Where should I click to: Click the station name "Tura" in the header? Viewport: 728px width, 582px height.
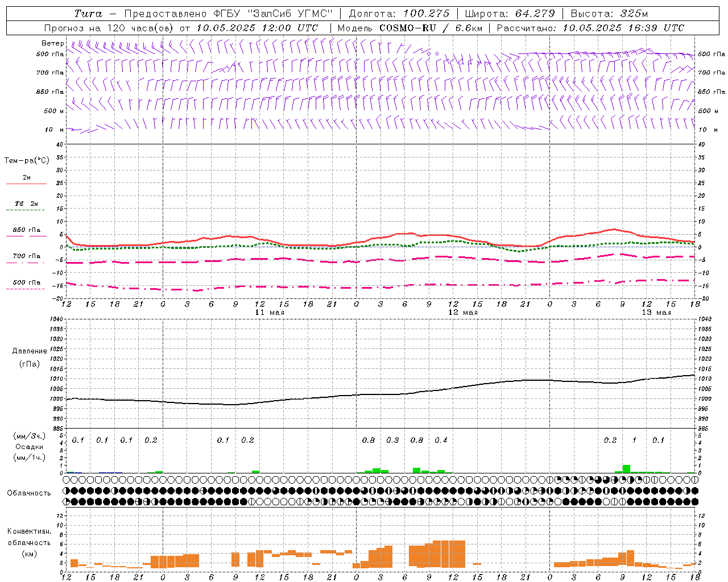pyautogui.click(x=88, y=14)
